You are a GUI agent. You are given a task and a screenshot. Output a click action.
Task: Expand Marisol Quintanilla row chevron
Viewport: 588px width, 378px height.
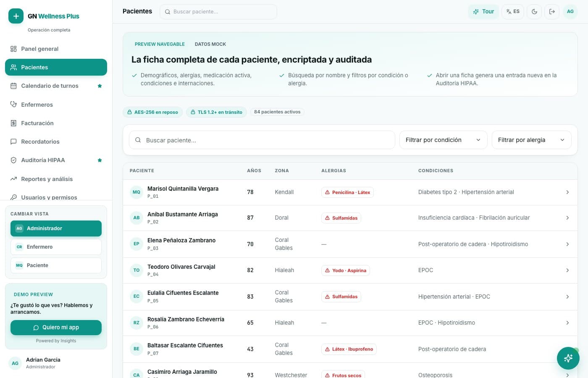point(567,192)
